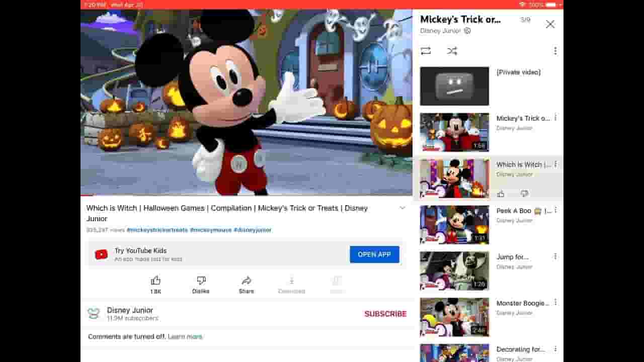
Task: Click the Monster Boogie... video title
Action: coord(523,303)
